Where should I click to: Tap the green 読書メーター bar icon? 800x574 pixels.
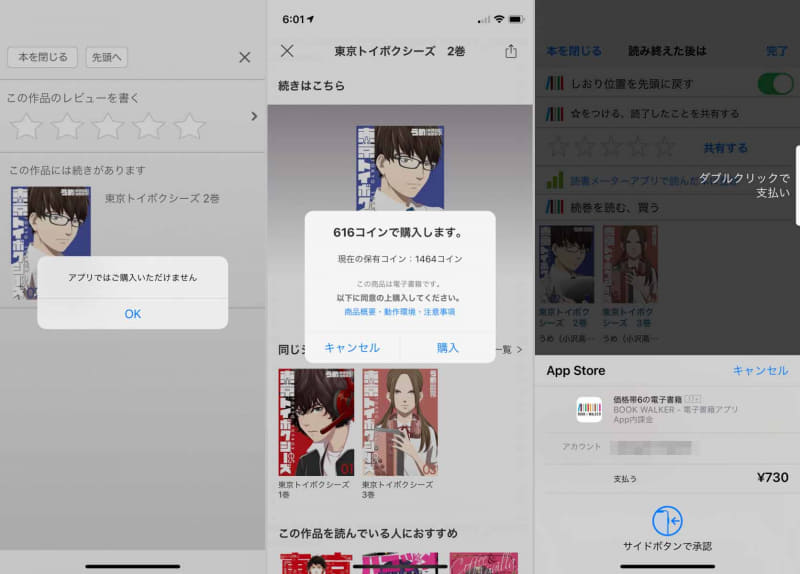coord(555,180)
